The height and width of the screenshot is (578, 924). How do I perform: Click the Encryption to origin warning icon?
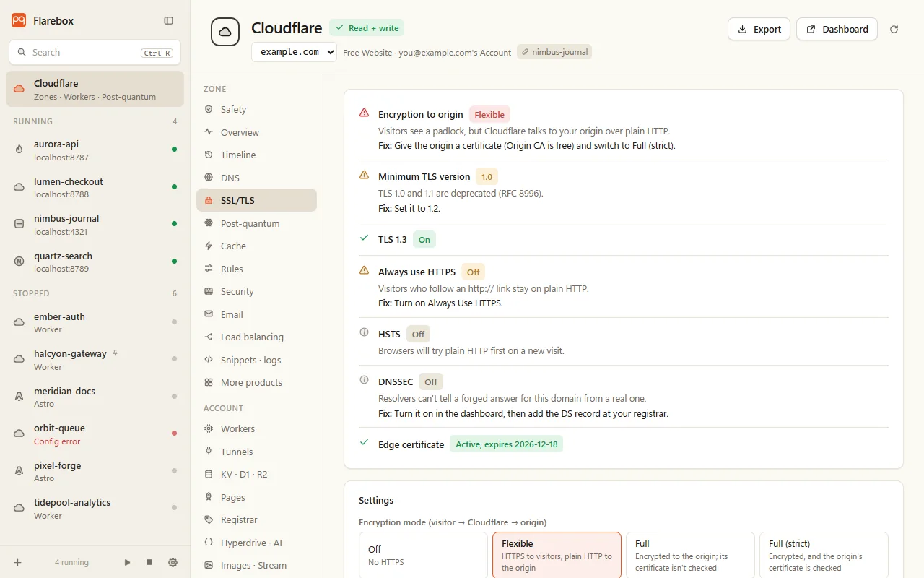point(365,113)
